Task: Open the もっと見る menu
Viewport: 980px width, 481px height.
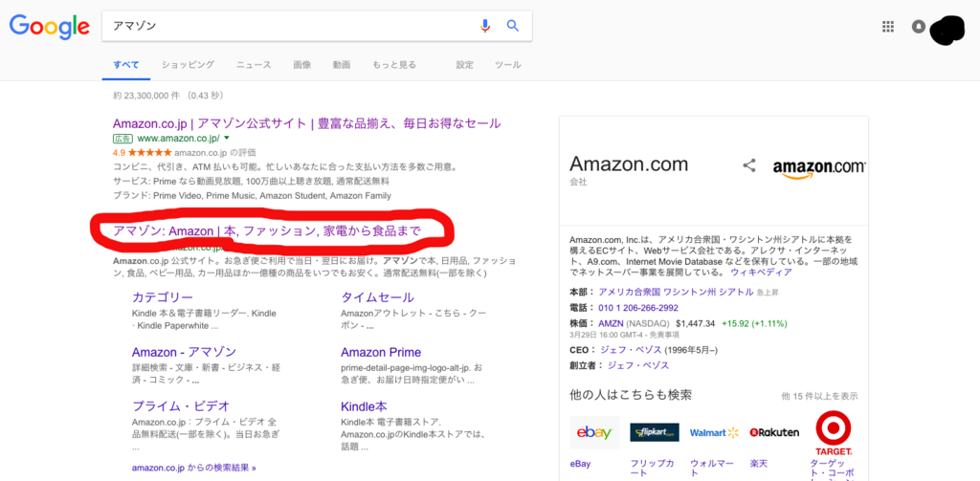Action: click(x=393, y=65)
